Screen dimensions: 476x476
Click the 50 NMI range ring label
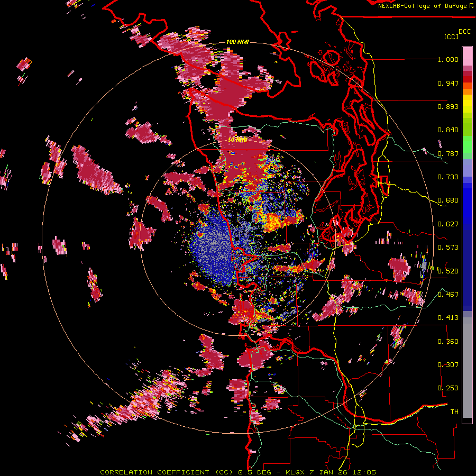pyautogui.click(x=237, y=140)
